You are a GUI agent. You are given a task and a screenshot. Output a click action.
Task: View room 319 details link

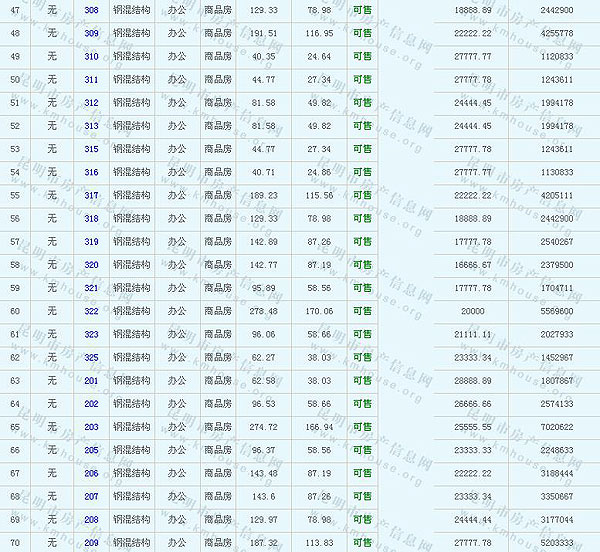tap(91, 242)
